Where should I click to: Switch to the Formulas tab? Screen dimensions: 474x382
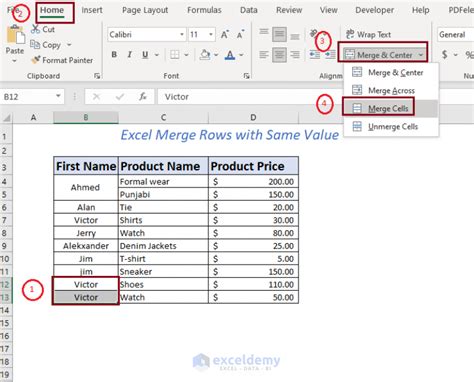click(204, 10)
